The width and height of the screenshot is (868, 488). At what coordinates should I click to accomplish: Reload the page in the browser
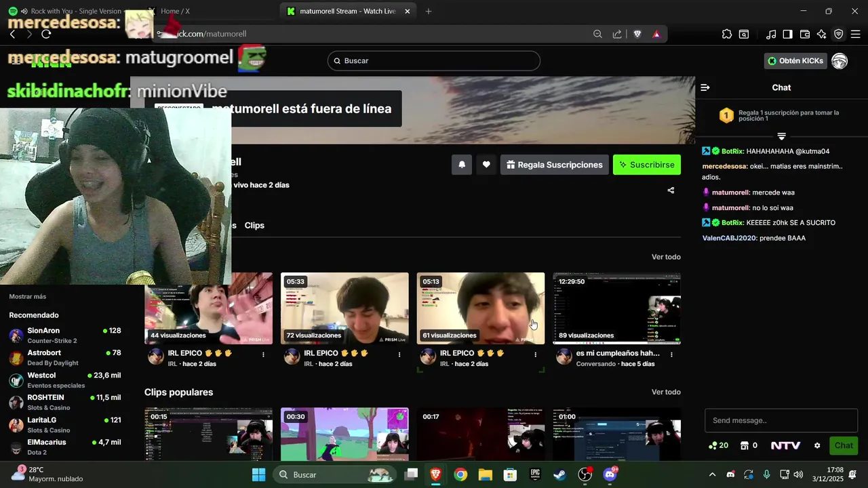tap(46, 34)
